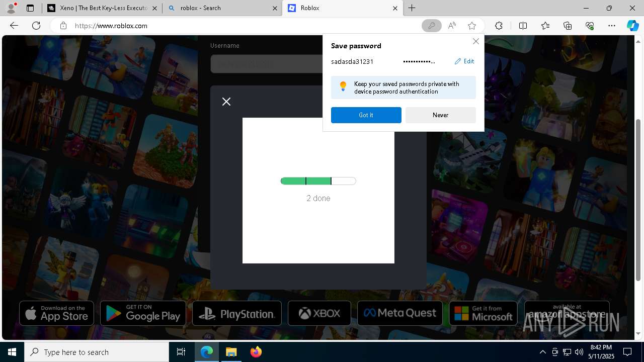Close the roblox - Search tab
The height and width of the screenshot is (362, 644).
click(275, 8)
